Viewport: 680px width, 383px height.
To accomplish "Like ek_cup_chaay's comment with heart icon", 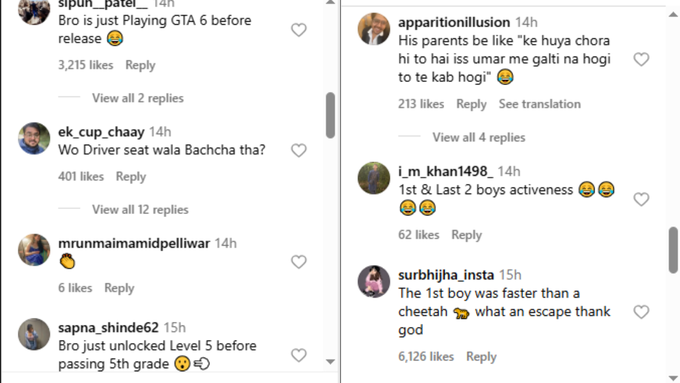I will coord(298,151).
